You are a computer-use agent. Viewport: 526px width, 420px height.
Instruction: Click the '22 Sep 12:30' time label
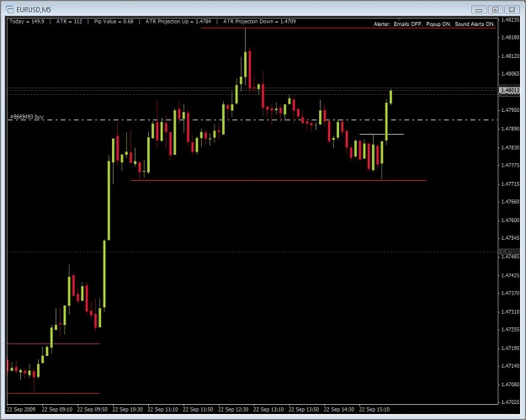(233, 410)
